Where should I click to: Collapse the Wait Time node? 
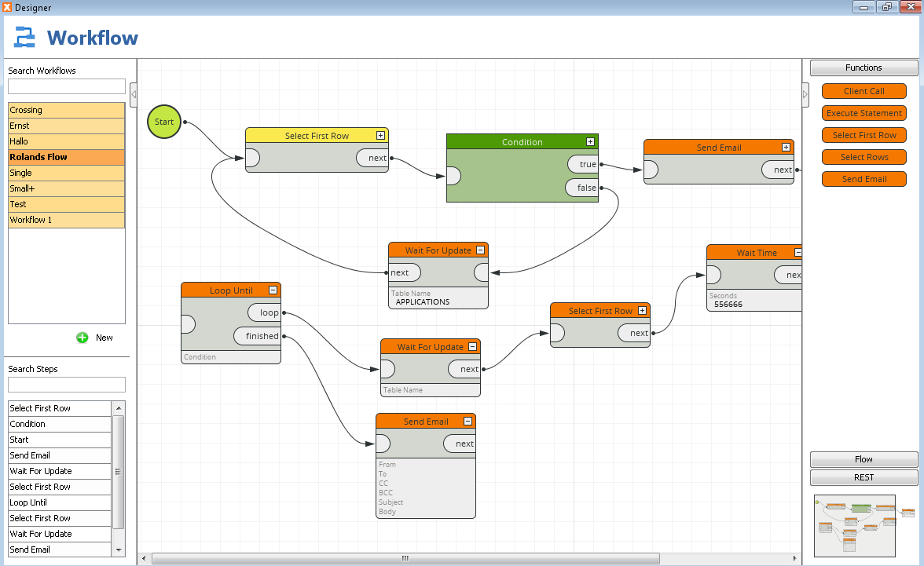coord(798,253)
